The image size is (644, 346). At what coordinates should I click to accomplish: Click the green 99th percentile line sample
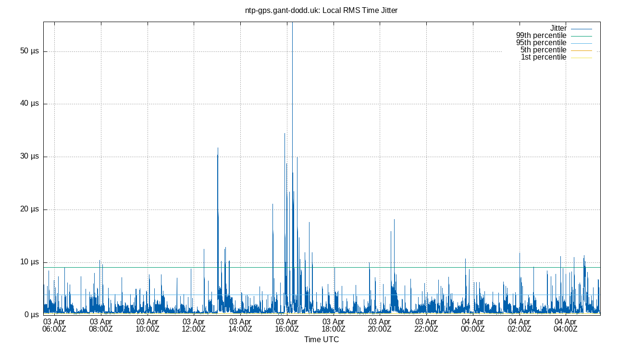[582, 35]
